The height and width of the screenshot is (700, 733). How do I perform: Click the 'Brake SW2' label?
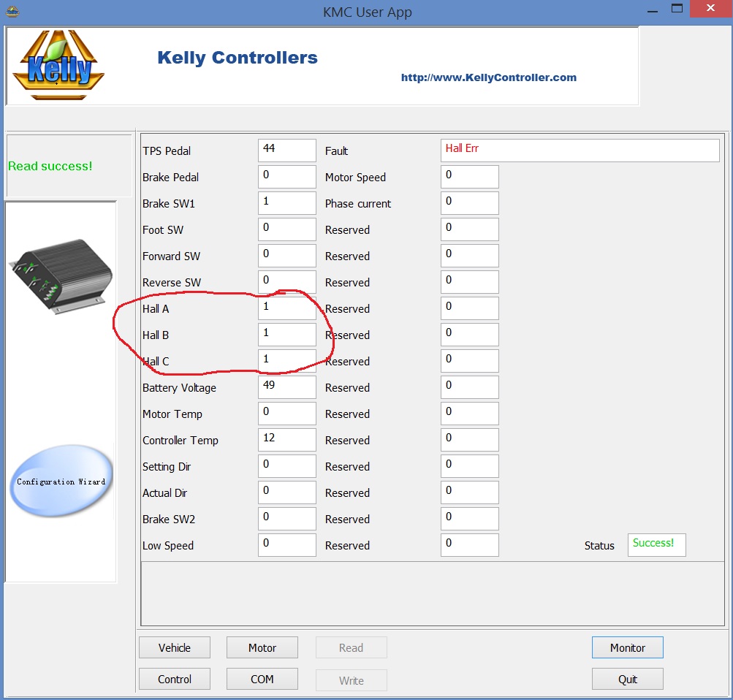(x=168, y=520)
